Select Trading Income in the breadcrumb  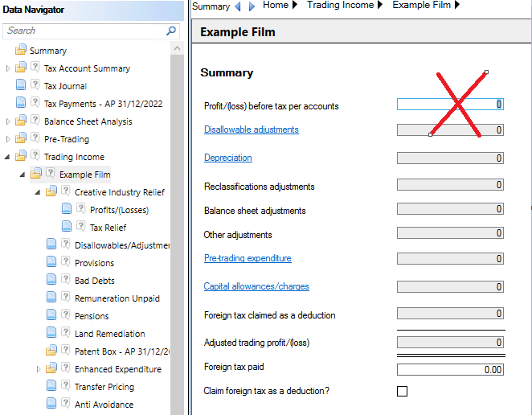pyautogui.click(x=340, y=5)
